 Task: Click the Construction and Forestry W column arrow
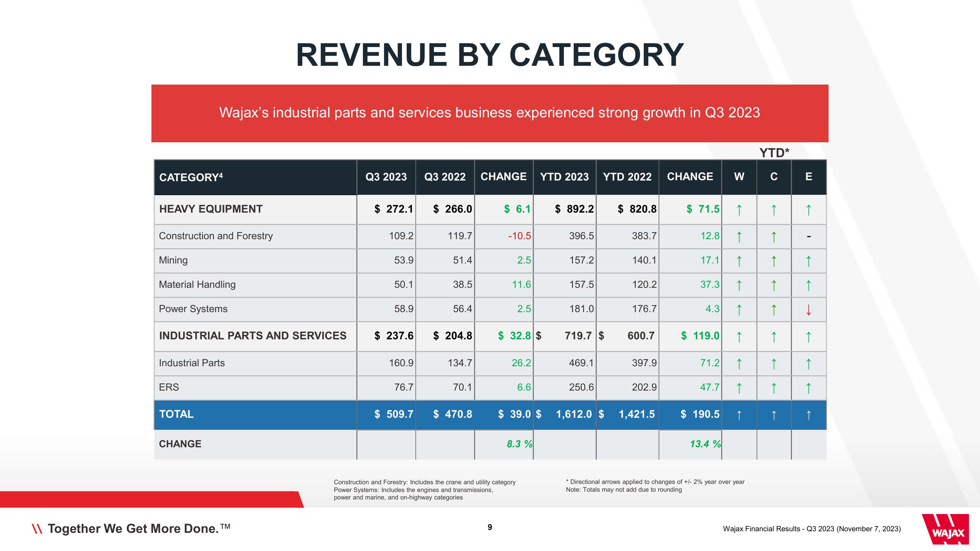pos(739,237)
